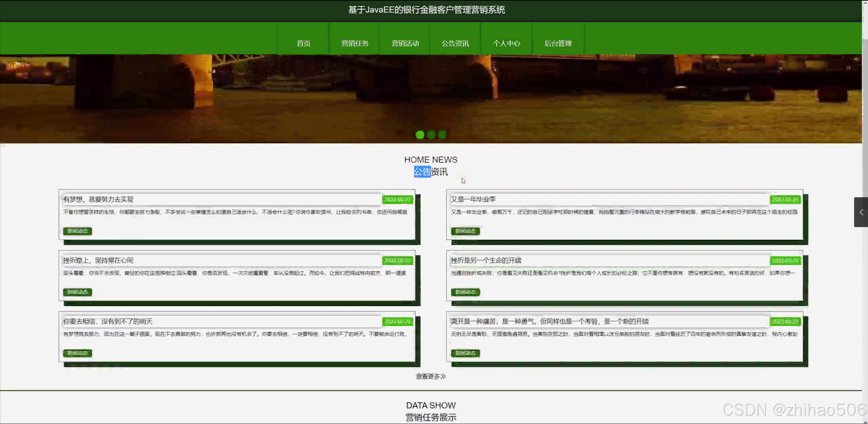Open the 营销任务 navigation item
Screen dimensions: 868x424
(354, 43)
